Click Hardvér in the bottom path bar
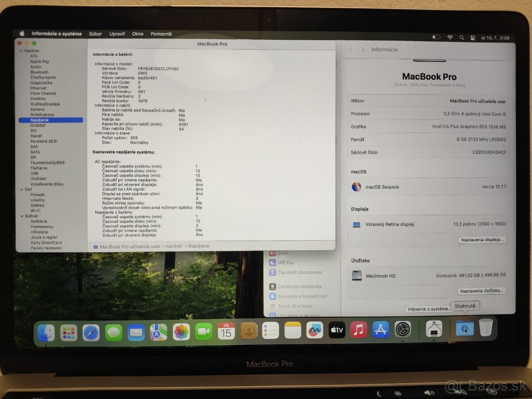 pos(174,246)
